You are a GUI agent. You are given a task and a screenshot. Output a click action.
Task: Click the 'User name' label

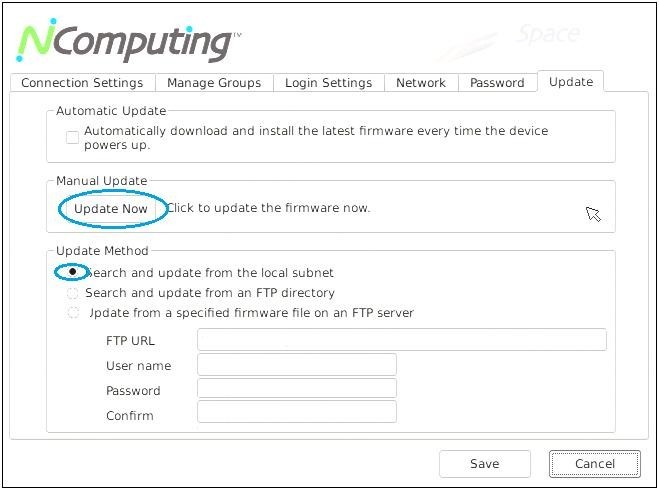click(x=139, y=366)
